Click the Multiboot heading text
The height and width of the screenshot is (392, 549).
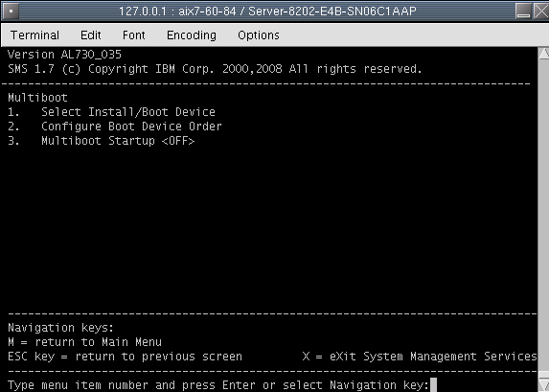pyautogui.click(x=37, y=98)
